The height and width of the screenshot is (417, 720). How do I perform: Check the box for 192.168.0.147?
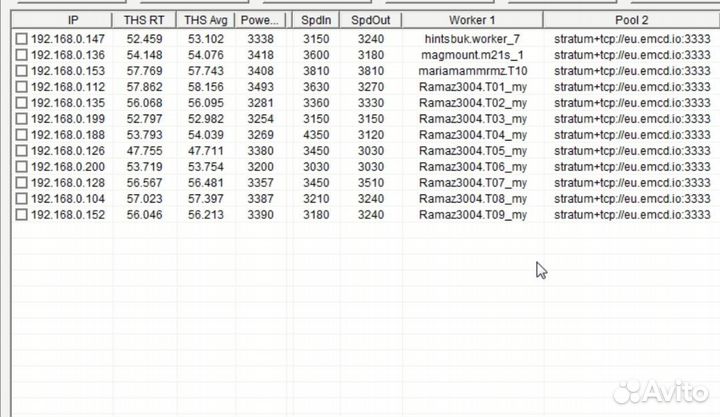tap(22, 38)
